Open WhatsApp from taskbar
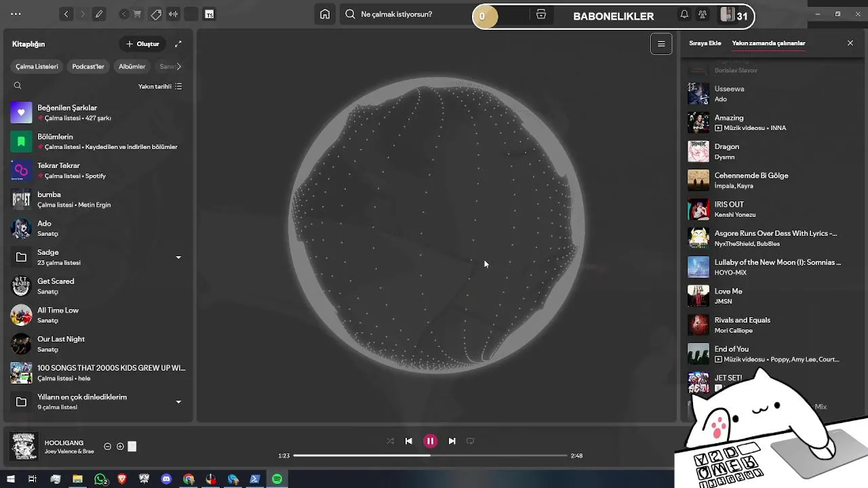This screenshot has height=488, width=868. pyautogui.click(x=100, y=479)
